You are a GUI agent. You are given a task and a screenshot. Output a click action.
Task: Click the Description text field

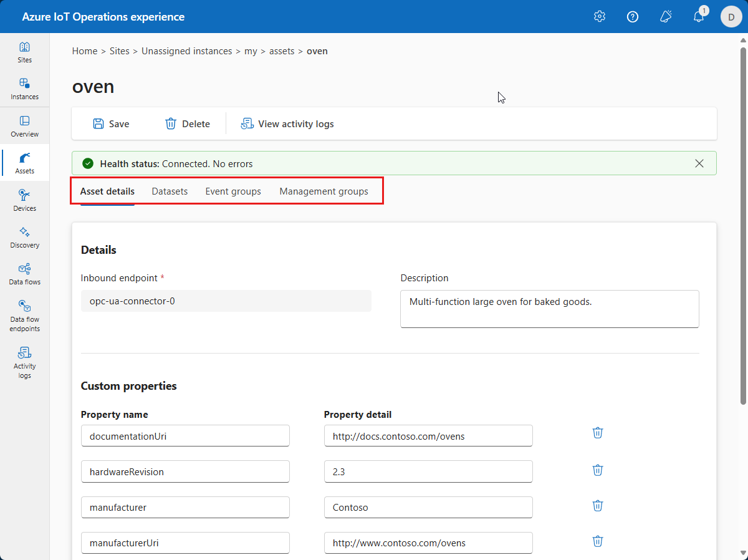(549, 309)
